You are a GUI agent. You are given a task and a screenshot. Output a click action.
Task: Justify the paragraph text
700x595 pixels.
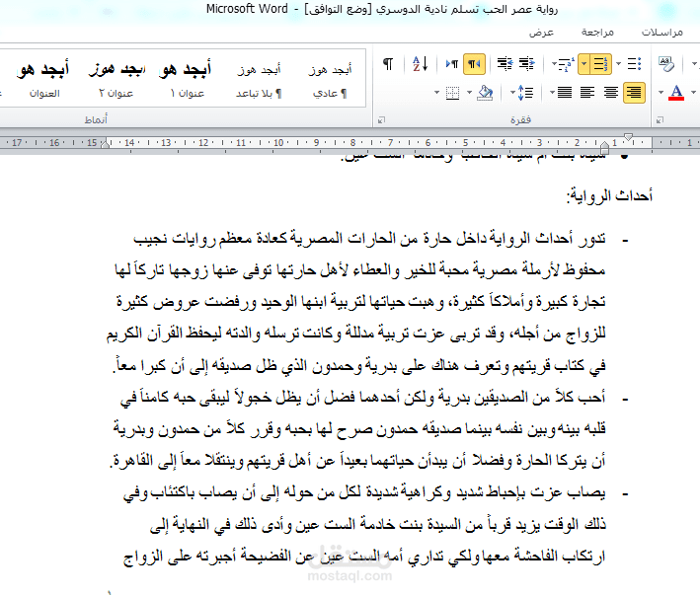565,93
